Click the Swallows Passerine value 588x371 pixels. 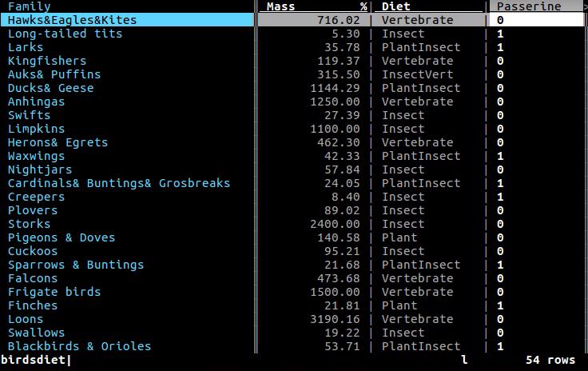(500, 333)
